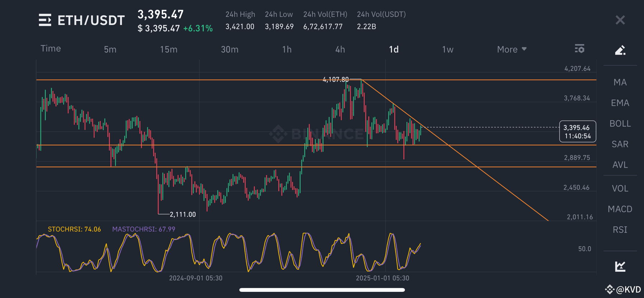The image size is (644, 298).
Task: Expand the More timeframes dropdown
Action: (x=512, y=49)
